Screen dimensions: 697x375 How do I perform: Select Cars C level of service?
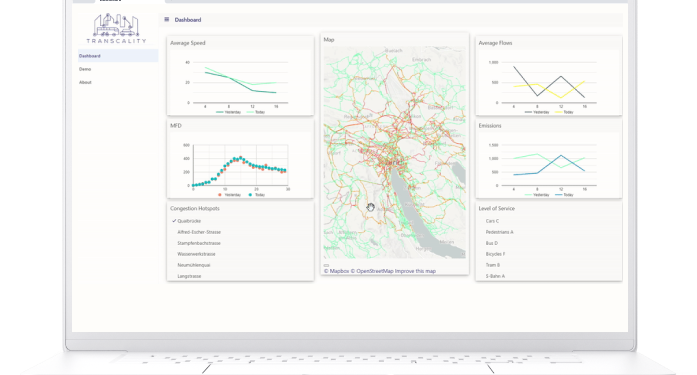[492, 221]
